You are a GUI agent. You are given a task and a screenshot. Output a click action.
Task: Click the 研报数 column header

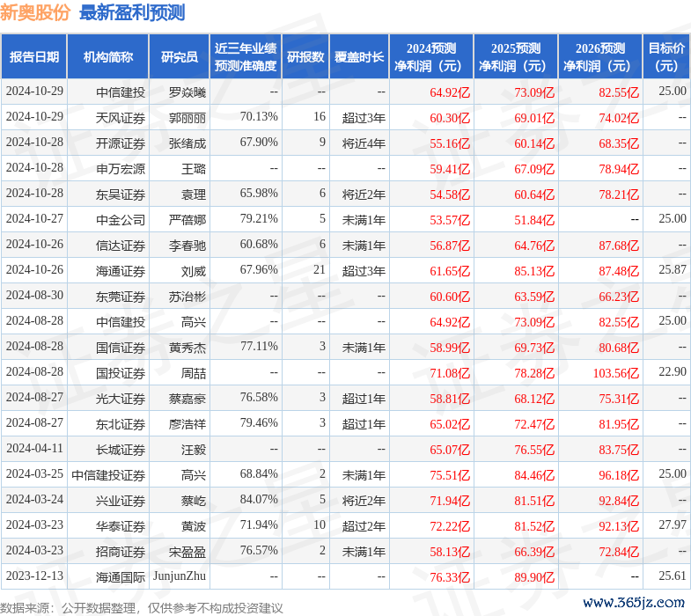click(305, 57)
